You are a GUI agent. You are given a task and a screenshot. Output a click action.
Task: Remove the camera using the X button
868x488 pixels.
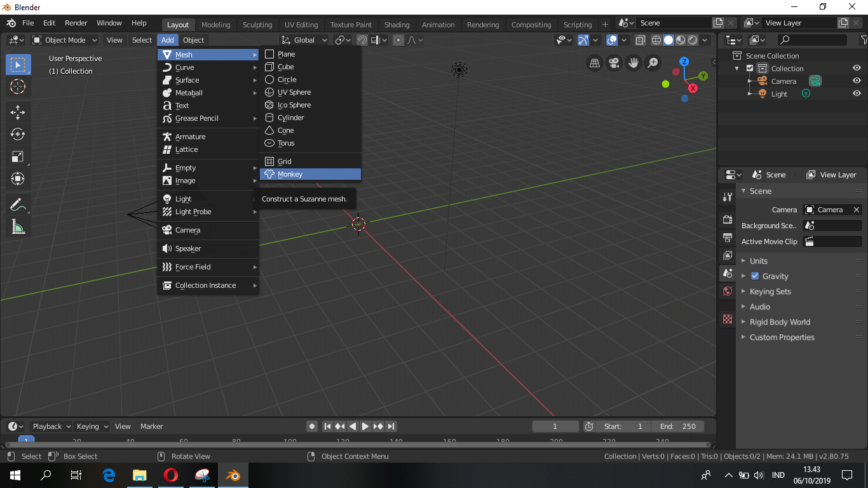pos(857,209)
